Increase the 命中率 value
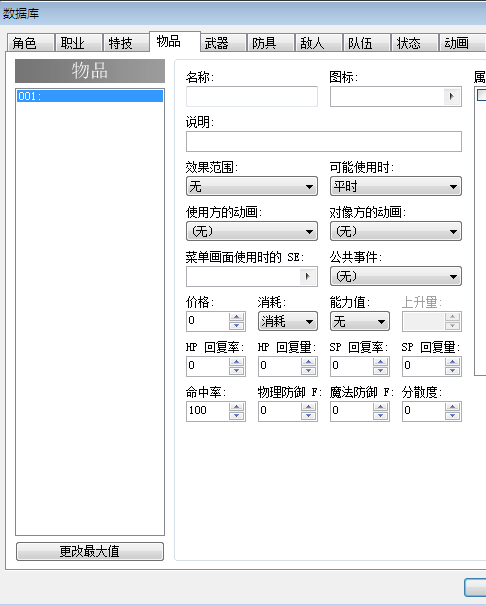Screen dimensions: 486x605 click(236, 407)
